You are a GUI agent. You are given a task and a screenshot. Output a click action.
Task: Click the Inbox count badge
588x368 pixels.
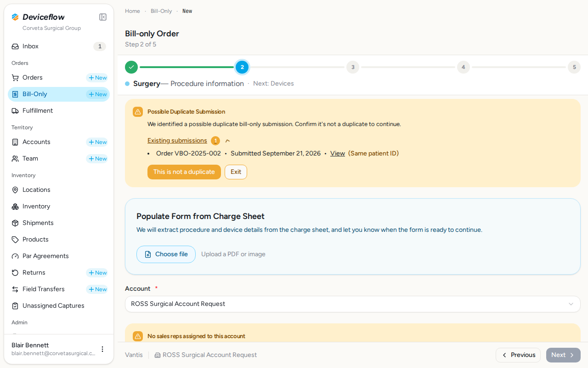(x=100, y=46)
